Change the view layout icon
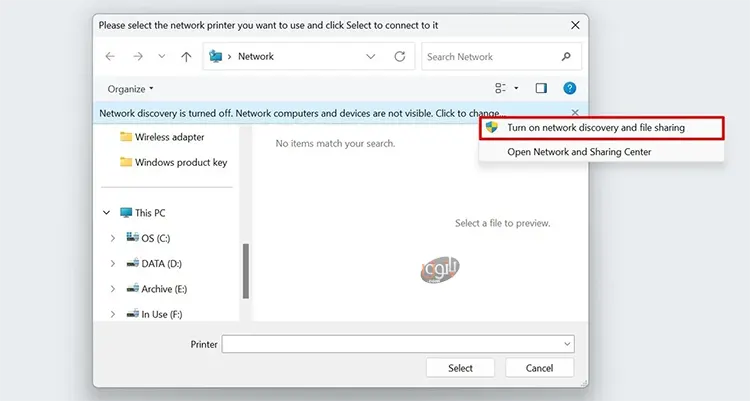 coord(500,88)
